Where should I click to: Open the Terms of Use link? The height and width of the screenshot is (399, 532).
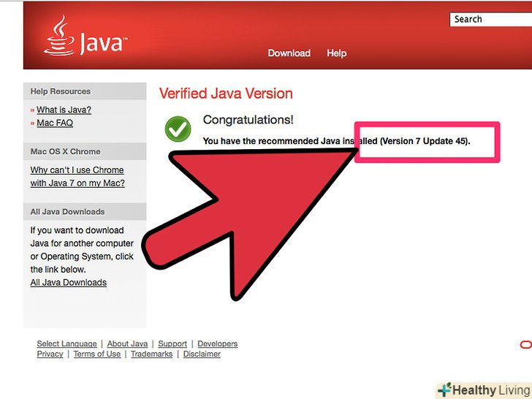tap(97, 354)
